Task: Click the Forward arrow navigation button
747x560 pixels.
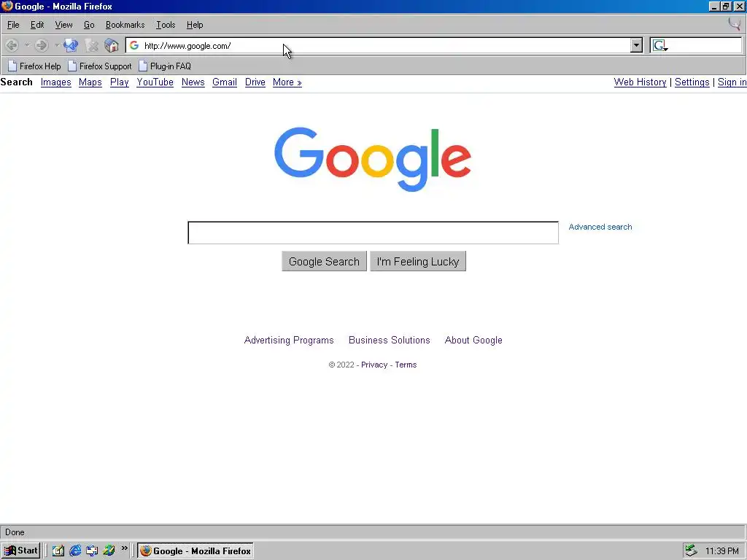Action: pos(42,46)
